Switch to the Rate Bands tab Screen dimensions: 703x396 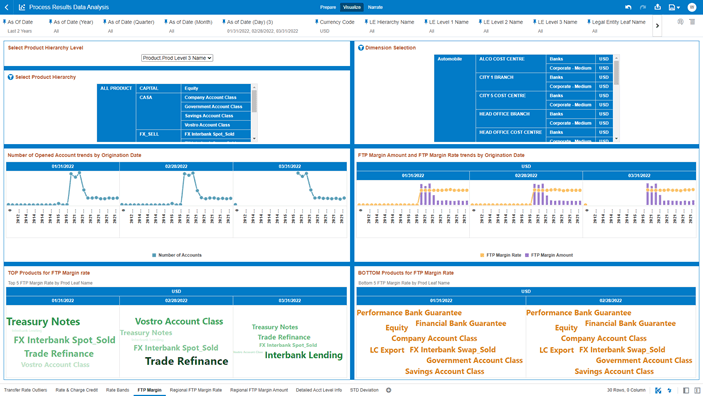coord(117,390)
